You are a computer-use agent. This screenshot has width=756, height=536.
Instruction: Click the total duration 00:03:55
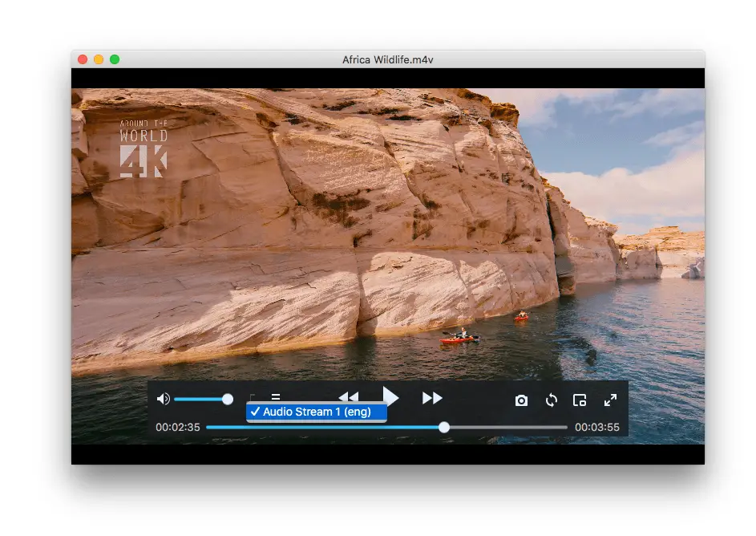pos(597,427)
